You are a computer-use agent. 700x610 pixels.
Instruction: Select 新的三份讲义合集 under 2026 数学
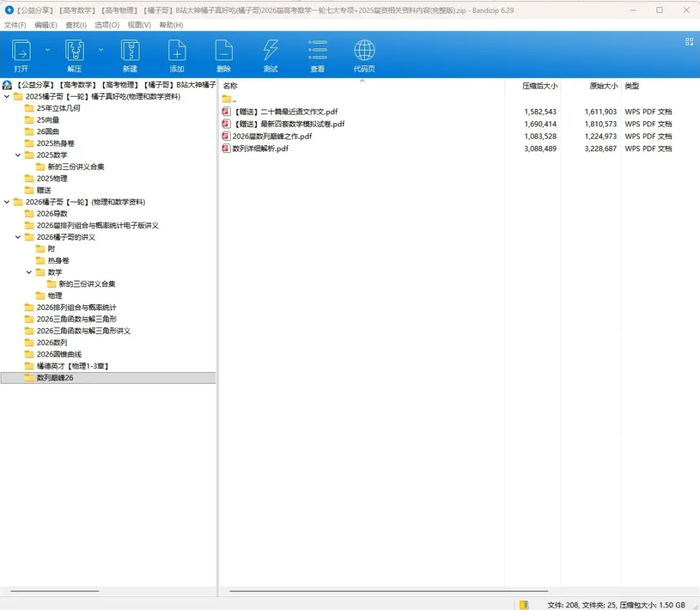point(81,283)
